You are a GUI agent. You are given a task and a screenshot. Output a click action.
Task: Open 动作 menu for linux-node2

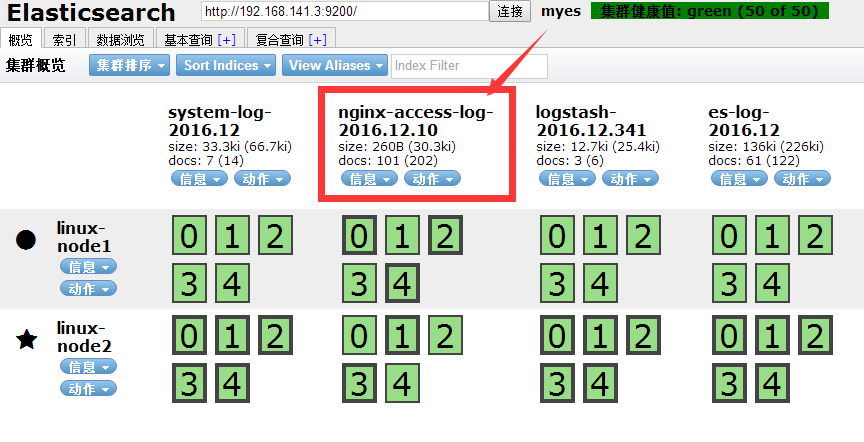(88, 389)
